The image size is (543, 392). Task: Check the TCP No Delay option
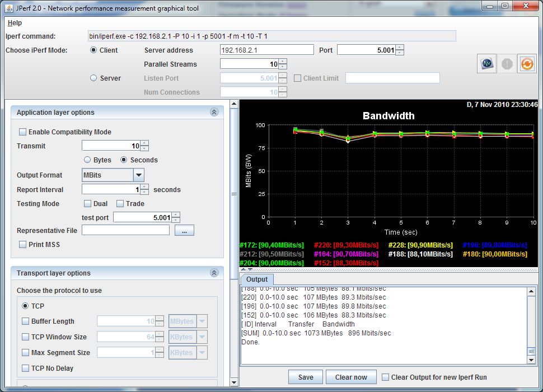coord(26,368)
